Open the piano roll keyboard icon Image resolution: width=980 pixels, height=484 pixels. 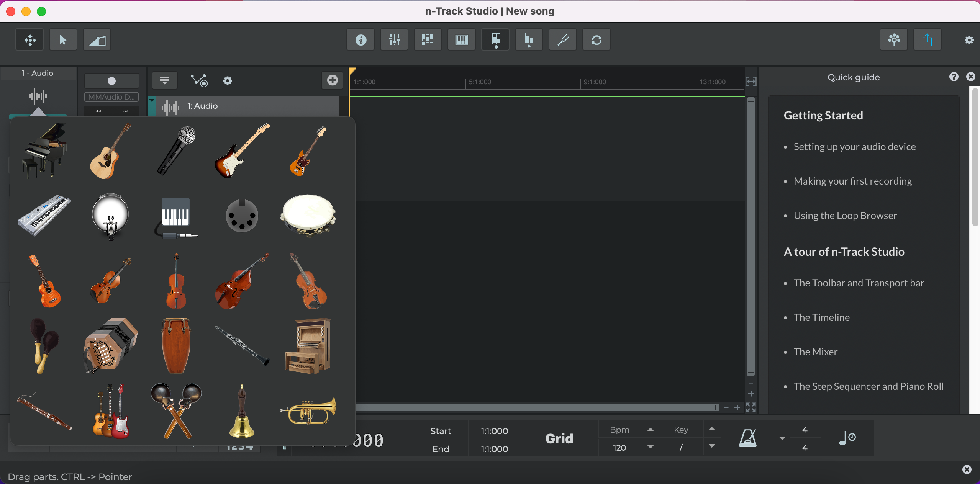(x=461, y=40)
